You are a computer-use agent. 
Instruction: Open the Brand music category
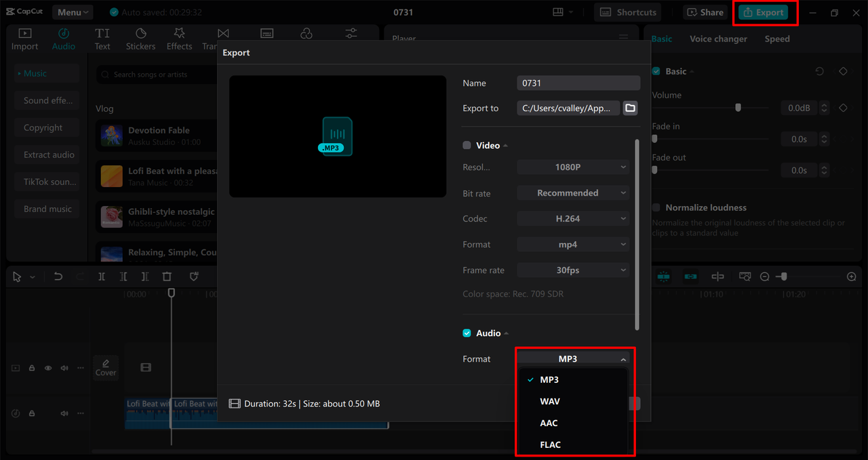pos(47,209)
